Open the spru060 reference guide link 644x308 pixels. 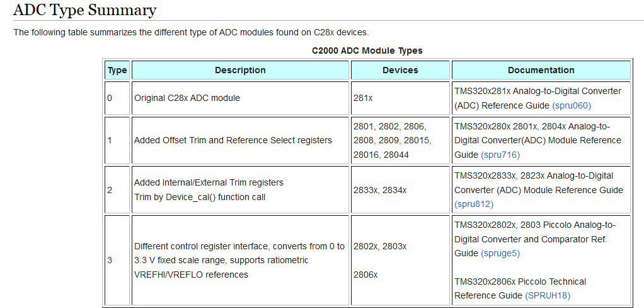[x=572, y=105]
